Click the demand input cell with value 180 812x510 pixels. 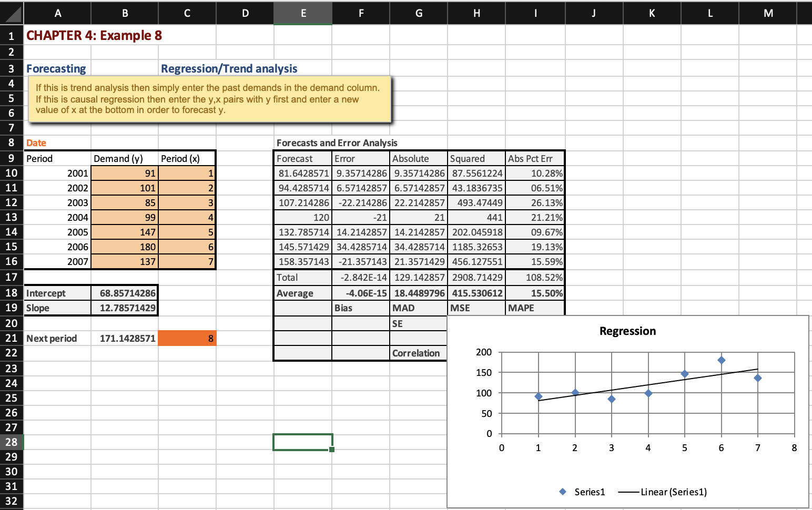(x=125, y=247)
